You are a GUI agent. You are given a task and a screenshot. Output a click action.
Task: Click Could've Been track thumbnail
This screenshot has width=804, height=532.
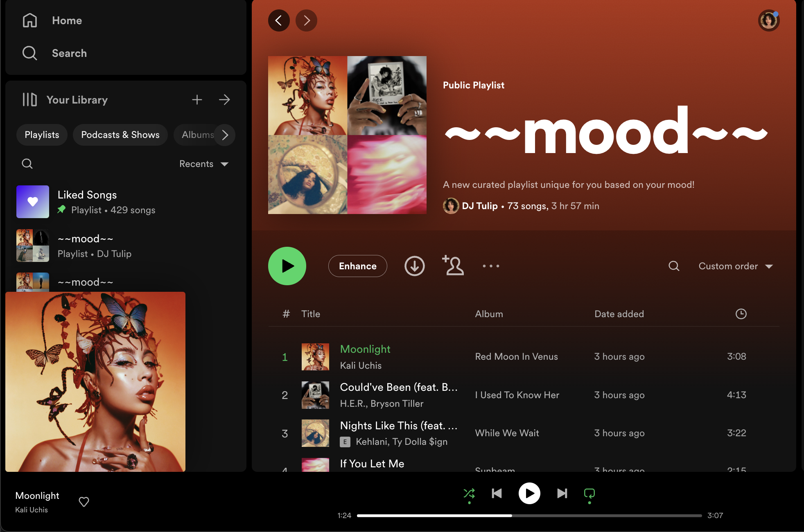(315, 395)
